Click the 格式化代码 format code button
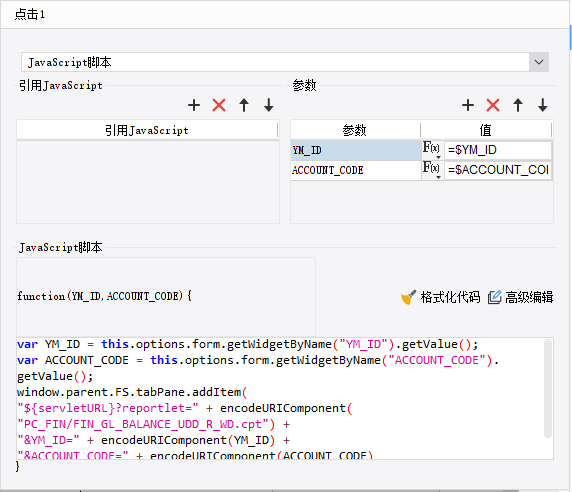The image size is (572, 492). coord(441,297)
